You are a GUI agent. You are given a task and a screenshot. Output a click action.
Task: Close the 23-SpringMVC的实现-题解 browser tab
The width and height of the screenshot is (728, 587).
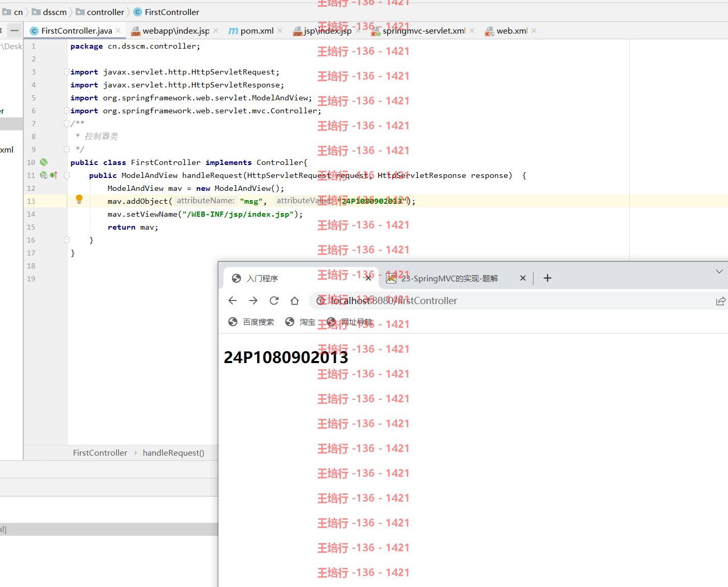(x=523, y=278)
